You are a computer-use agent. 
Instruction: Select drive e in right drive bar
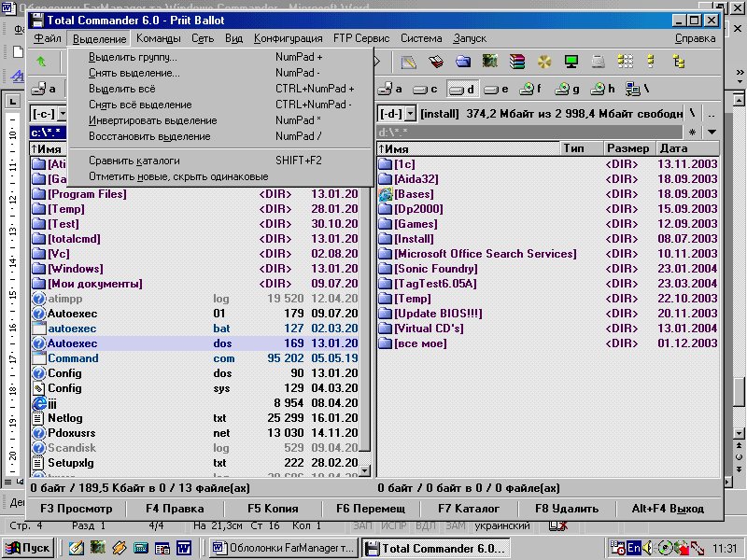coord(497,89)
